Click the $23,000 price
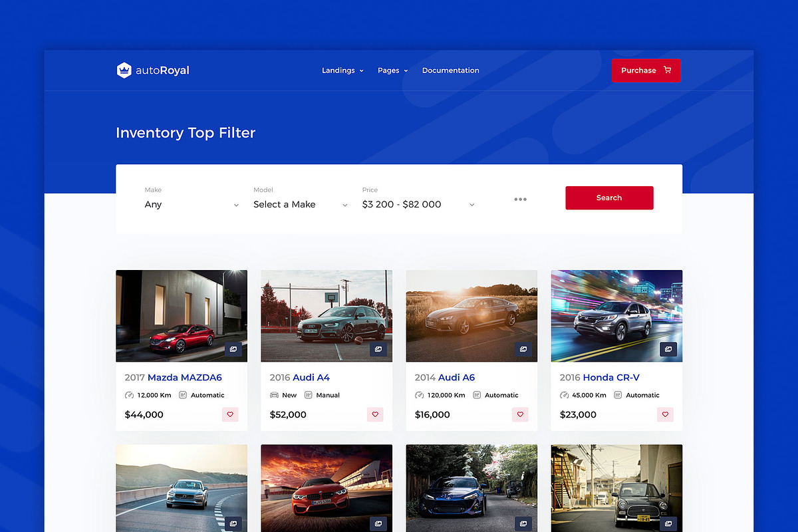 (x=578, y=415)
